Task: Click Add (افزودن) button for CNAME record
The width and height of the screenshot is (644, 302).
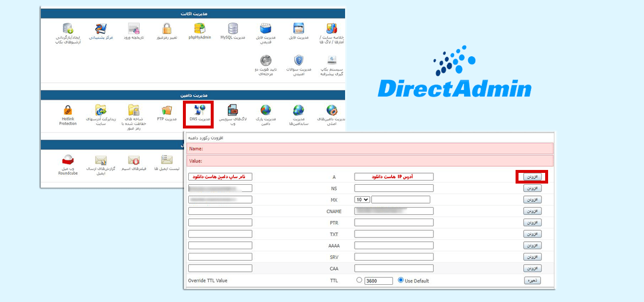Action: (532, 211)
